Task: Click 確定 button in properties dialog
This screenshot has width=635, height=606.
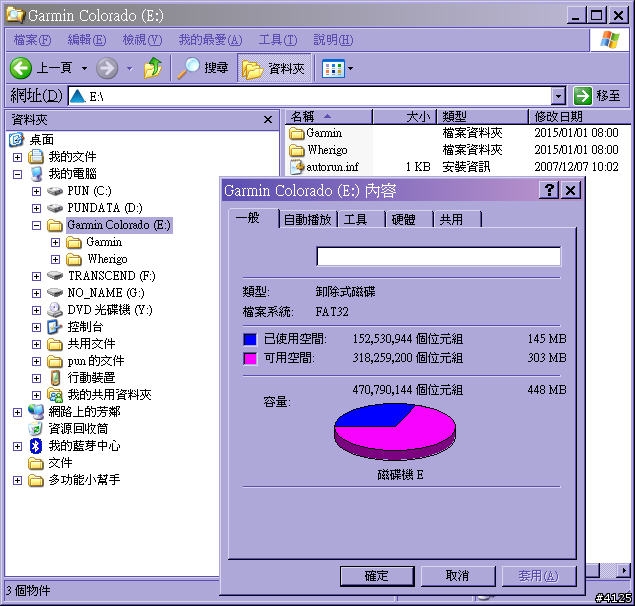Action: click(x=377, y=576)
